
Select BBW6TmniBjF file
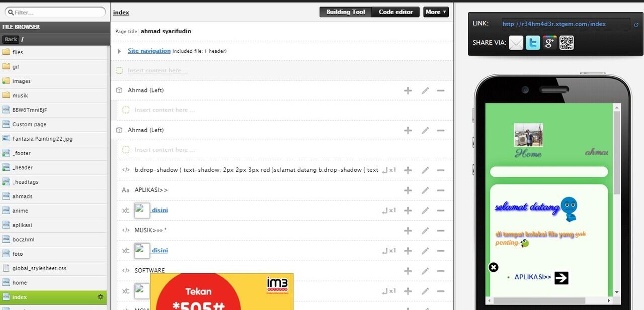pyautogui.click(x=53, y=110)
